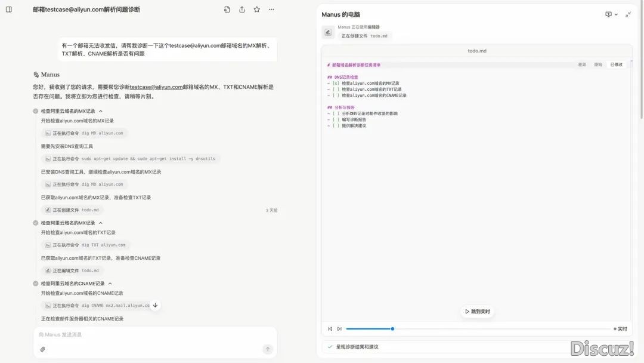This screenshot has height=363, width=644.
Task: Select the 原始 view tab
Action: tap(598, 64)
